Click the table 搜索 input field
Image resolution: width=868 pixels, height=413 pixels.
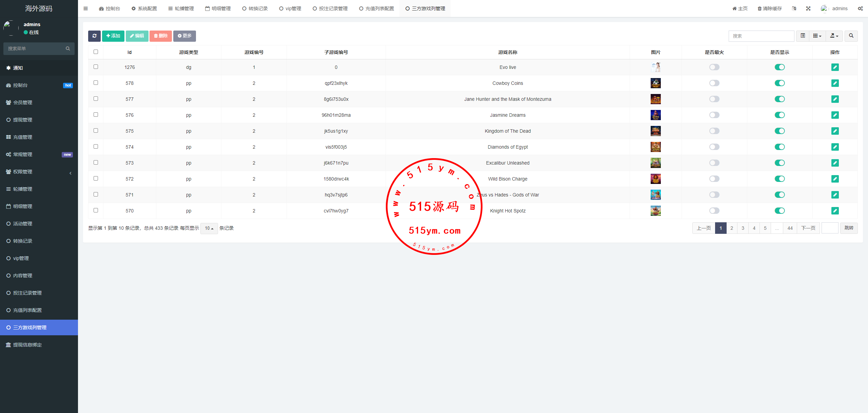[761, 36]
